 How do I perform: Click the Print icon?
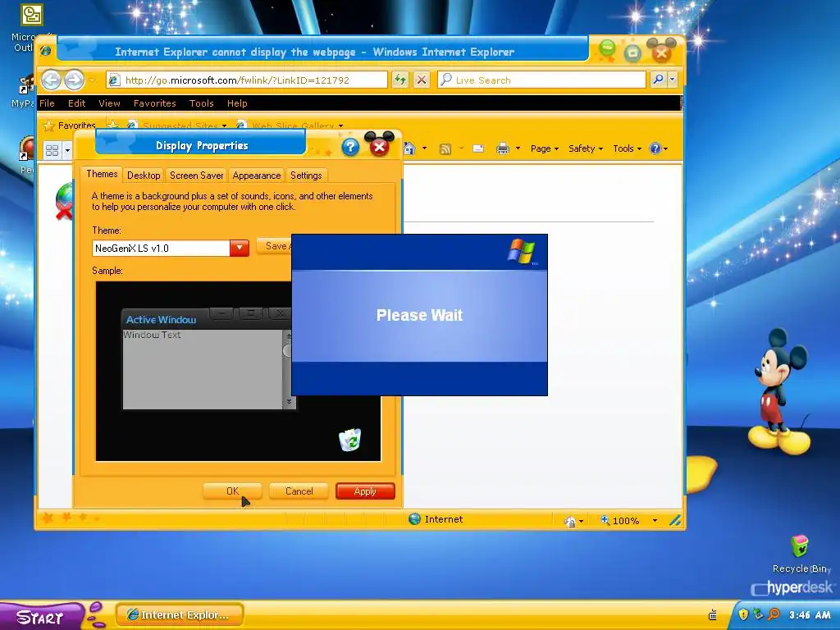[x=503, y=148]
